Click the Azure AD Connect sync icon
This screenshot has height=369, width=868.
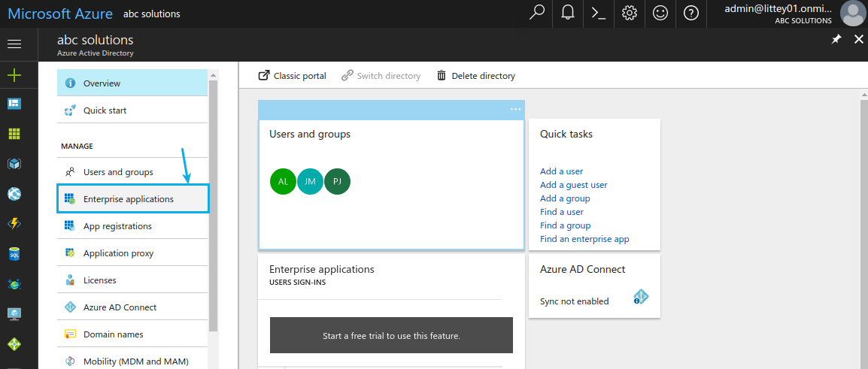641,297
